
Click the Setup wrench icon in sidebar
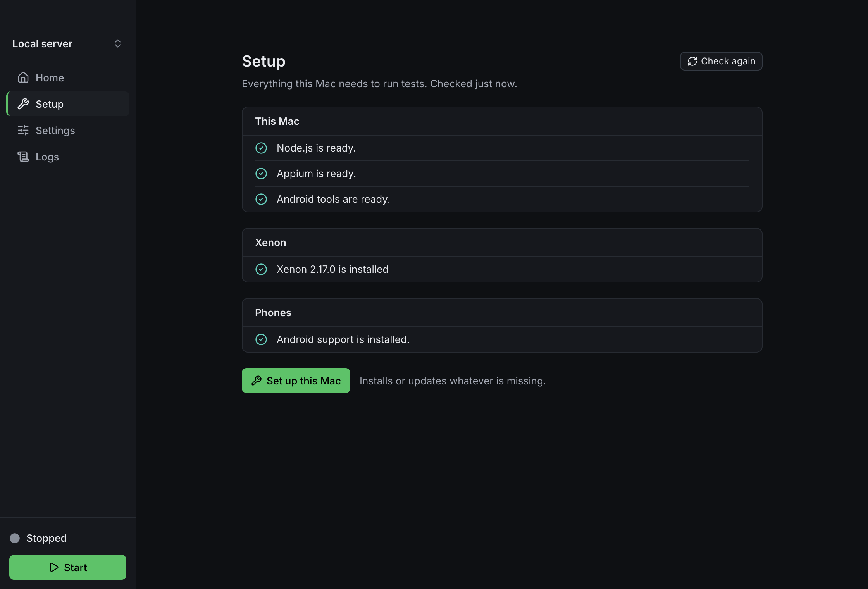23,104
